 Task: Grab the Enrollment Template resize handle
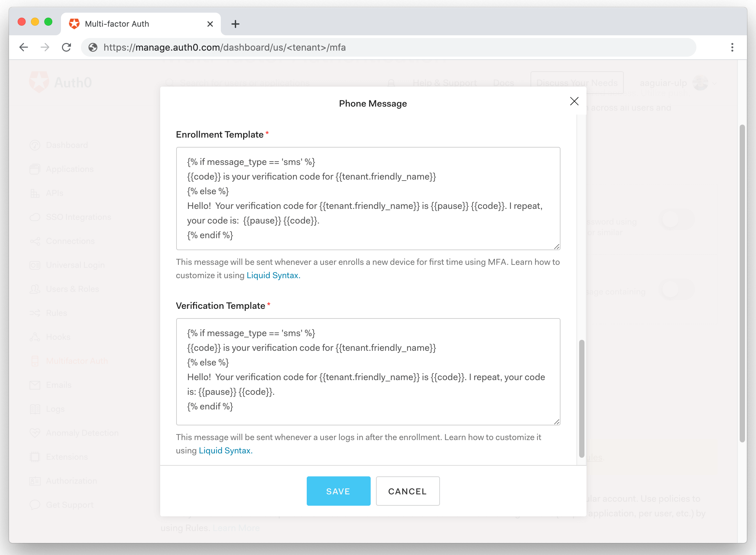tap(557, 247)
